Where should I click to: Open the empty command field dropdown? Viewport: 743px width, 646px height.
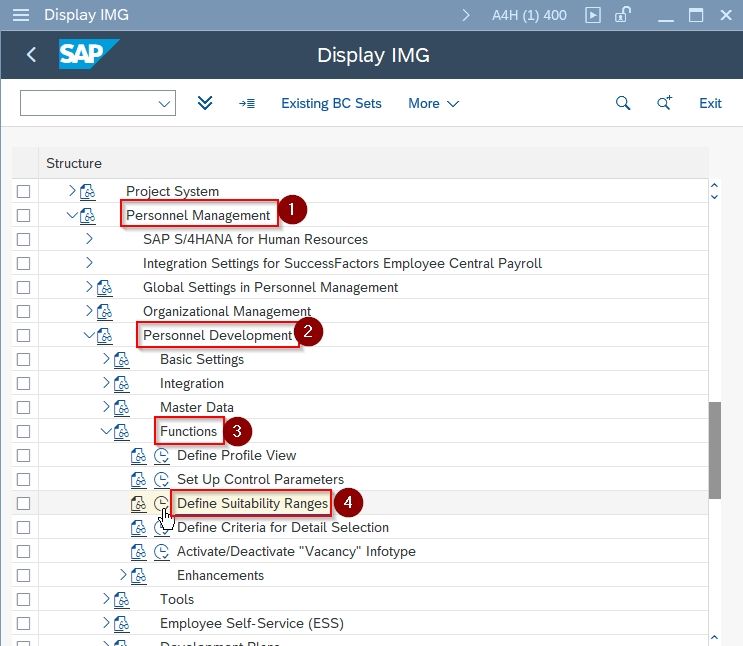(164, 103)
